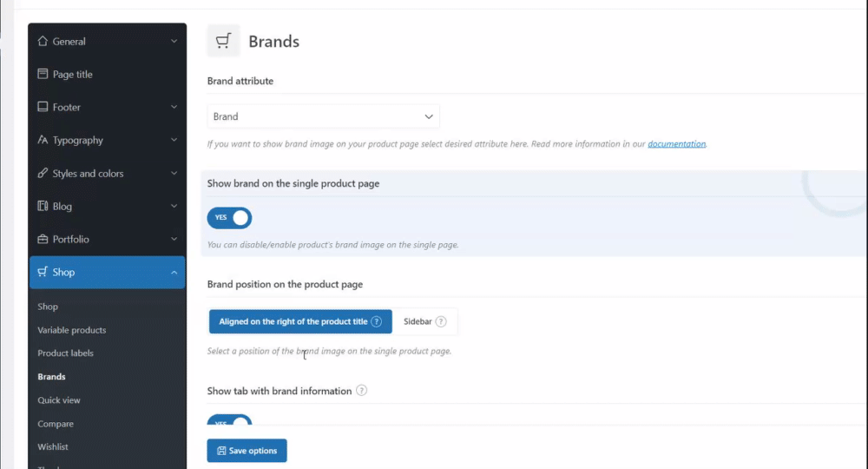Expand the General section chevron
Image resolution: width=868 pixels, height=469 pixels.
click(174, 41)
